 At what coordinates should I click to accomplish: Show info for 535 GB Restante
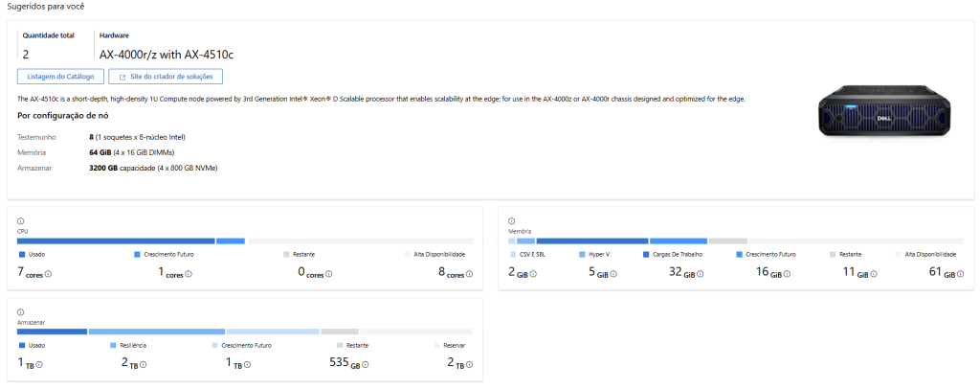pos(365,365)
